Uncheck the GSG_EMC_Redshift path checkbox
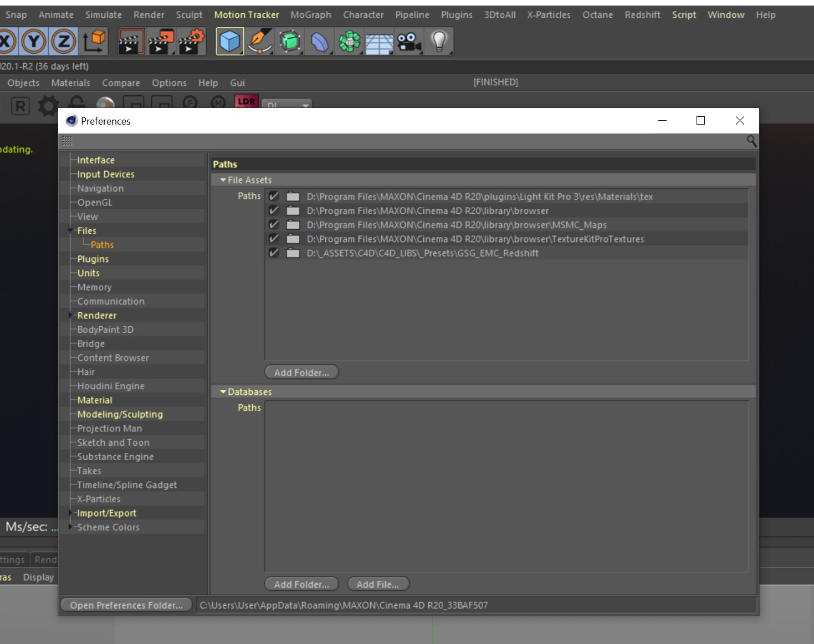814x644 pixels. [x=274, y=253]
